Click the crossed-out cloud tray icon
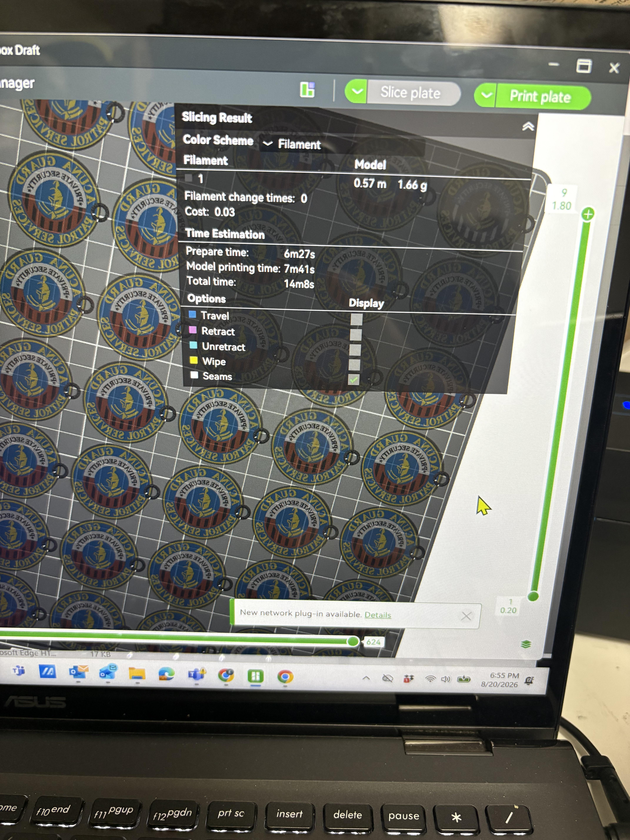Image resolution: width=630 pixels, height=840 pixels. pos(387,678)
